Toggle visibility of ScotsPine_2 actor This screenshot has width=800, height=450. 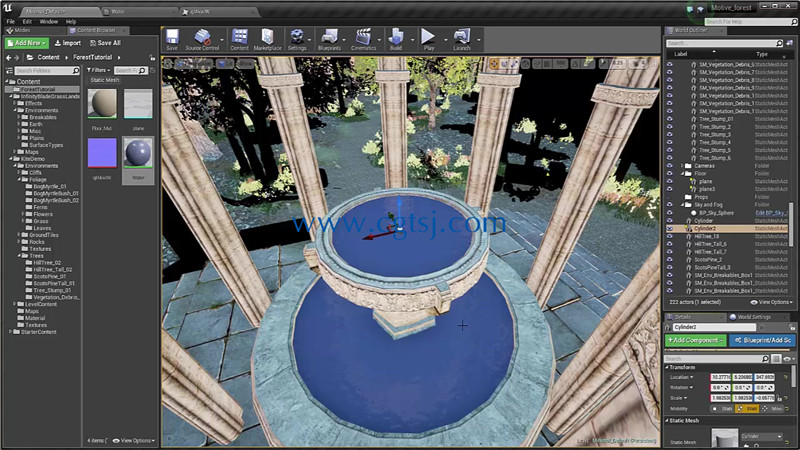(x=670, y=260)
